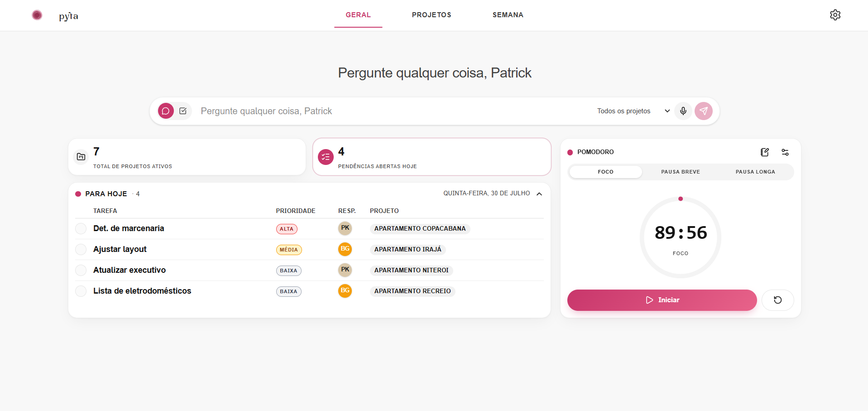868x411 pixels.
Task: Select the Pausa Breve pomodoro mode
Action: [681, 172]
